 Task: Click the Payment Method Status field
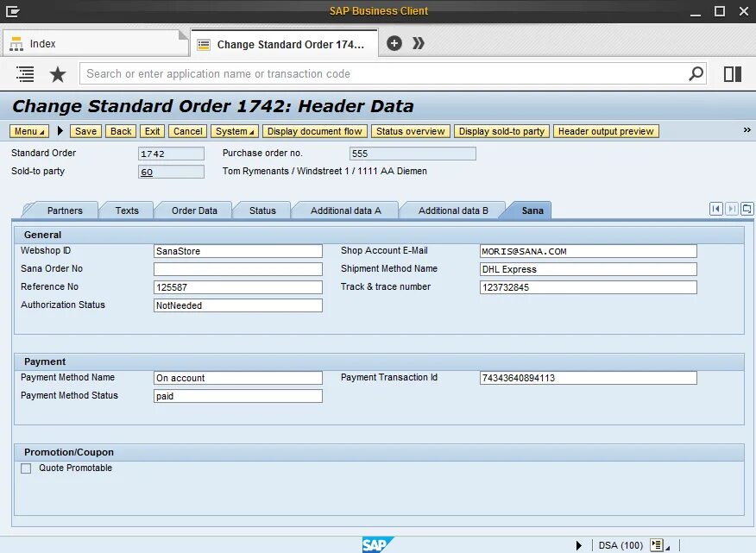point(238,396)
